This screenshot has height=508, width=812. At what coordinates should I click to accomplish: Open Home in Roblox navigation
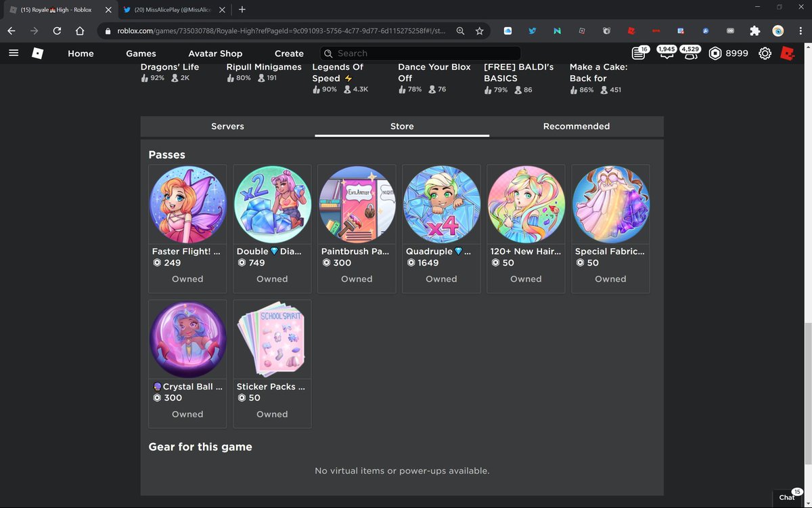[81, 54]
